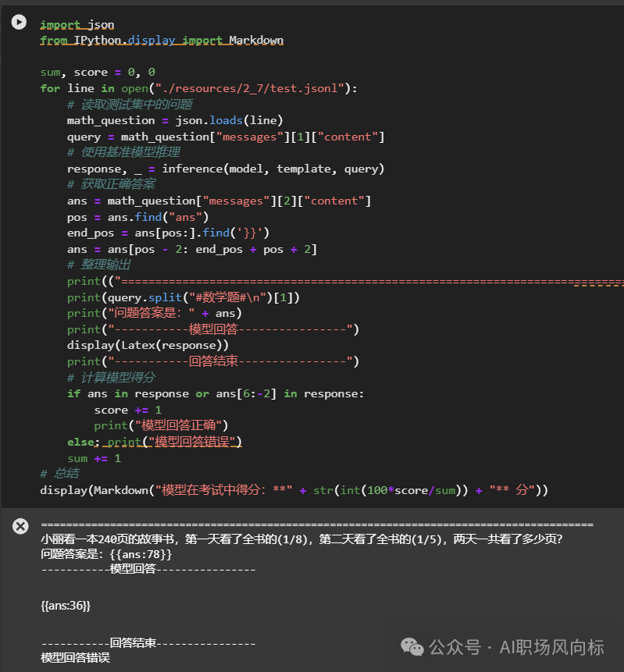Click the 'math_question = json.loads(line)' line

click(x=175, y=121)
